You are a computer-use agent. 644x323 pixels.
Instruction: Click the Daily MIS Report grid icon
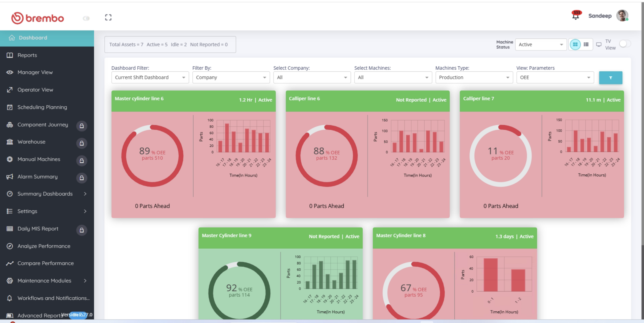click(10, 229)
